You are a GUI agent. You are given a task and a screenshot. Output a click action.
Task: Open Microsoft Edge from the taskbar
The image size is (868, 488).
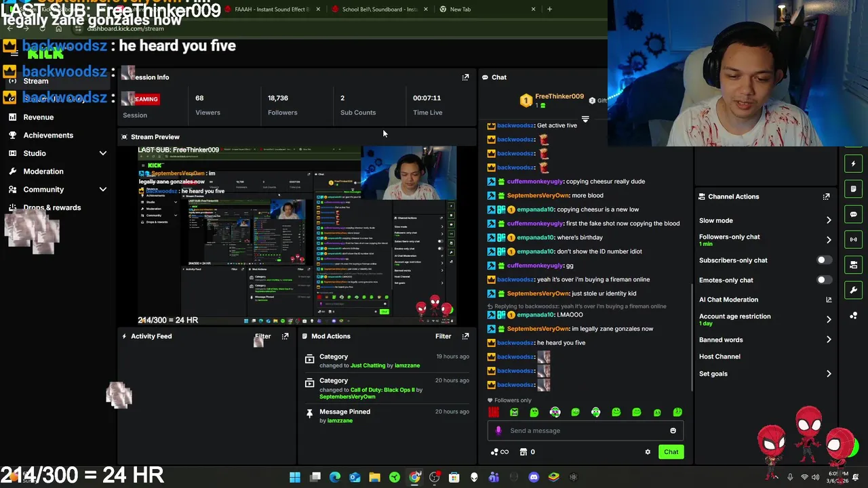335,477
